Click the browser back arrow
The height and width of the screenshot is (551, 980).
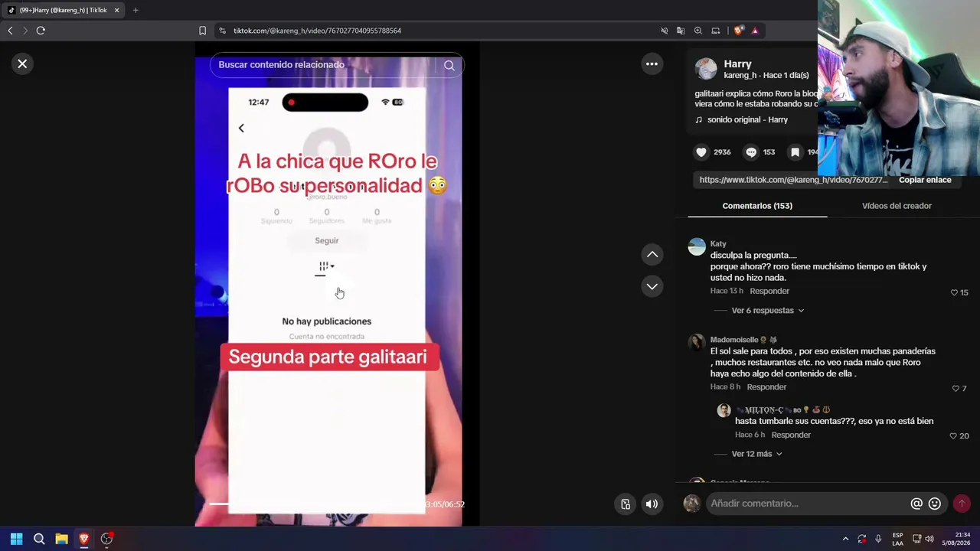(10, 31)
